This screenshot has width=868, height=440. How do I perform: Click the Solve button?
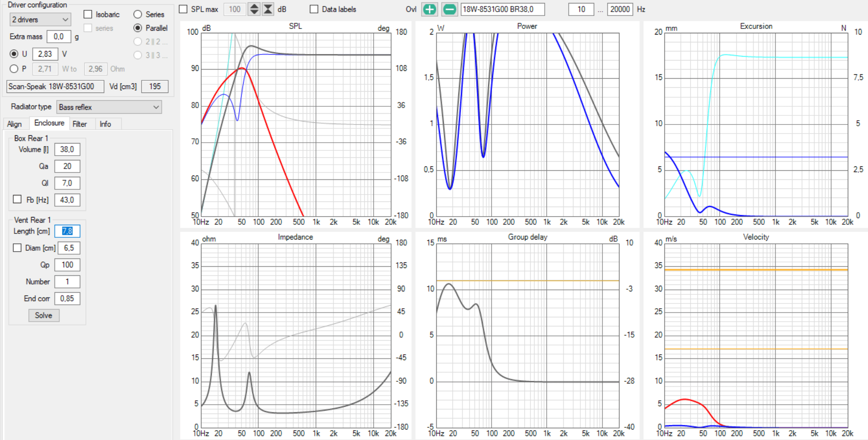tap(44, 316)
